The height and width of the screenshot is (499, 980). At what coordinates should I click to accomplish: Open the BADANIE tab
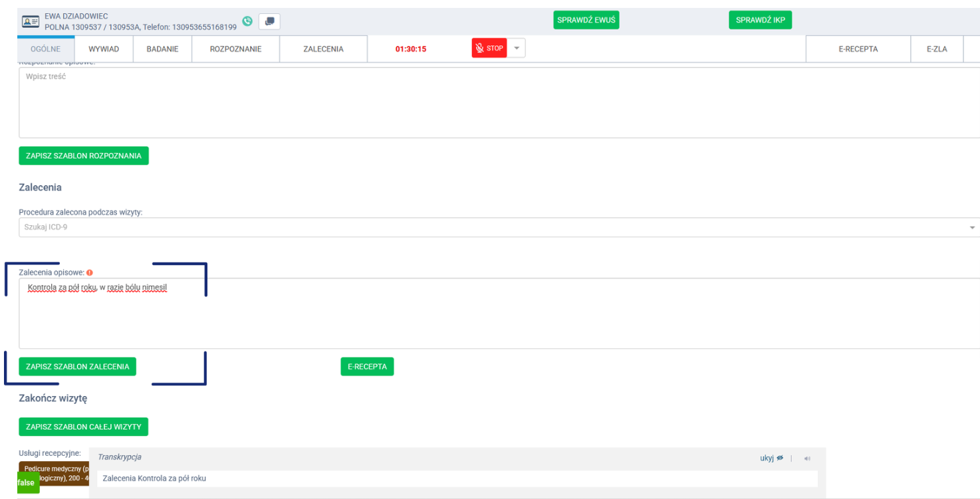(x=162, y=49)
